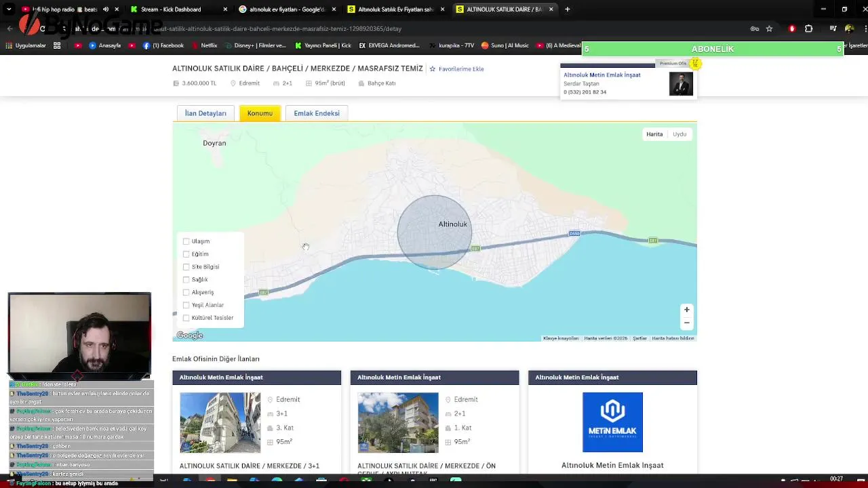Image resolution: width=868 pixels, height=488 pixels.
Task: Mute the lofi hip hop radio tab
Action: (105, 9)
